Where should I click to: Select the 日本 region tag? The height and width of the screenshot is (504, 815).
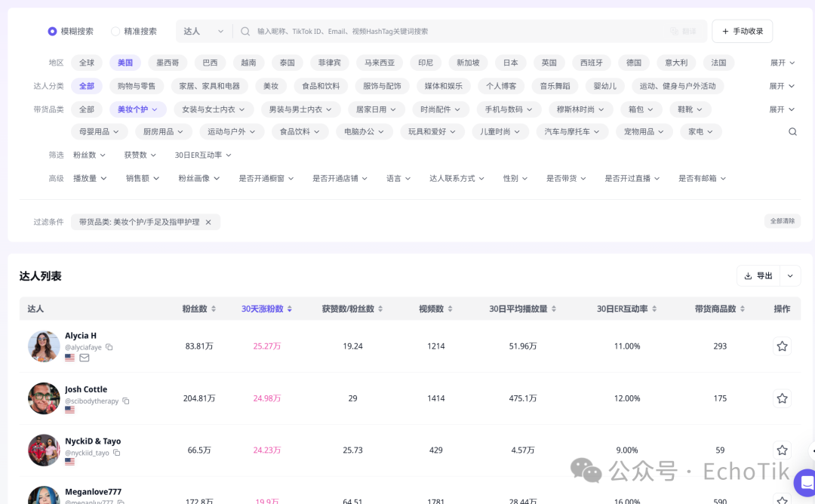click(510, 63)
